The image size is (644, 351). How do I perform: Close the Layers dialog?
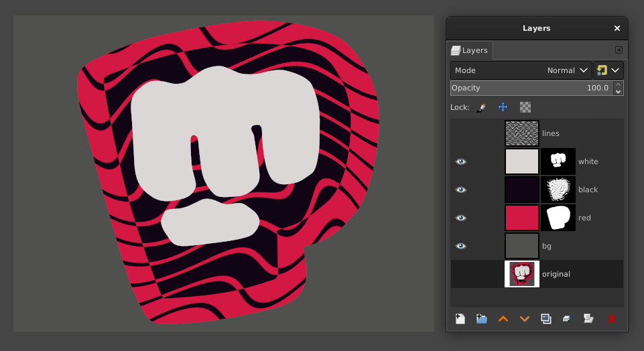click(x=617, y=28)
